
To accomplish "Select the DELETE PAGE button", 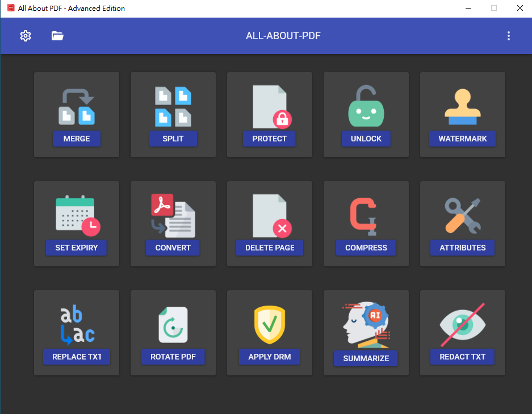I will pyautogui.click(x=270, y=248).
